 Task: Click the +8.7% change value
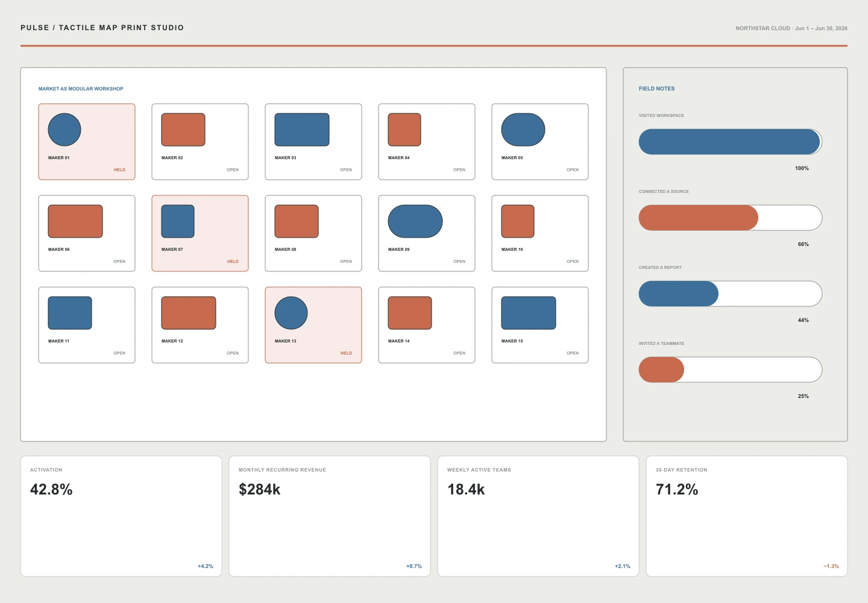coord(414,566)
